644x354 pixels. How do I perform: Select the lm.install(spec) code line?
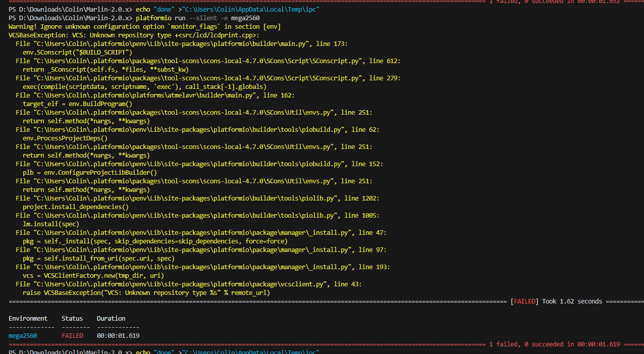tap(51, 224)
